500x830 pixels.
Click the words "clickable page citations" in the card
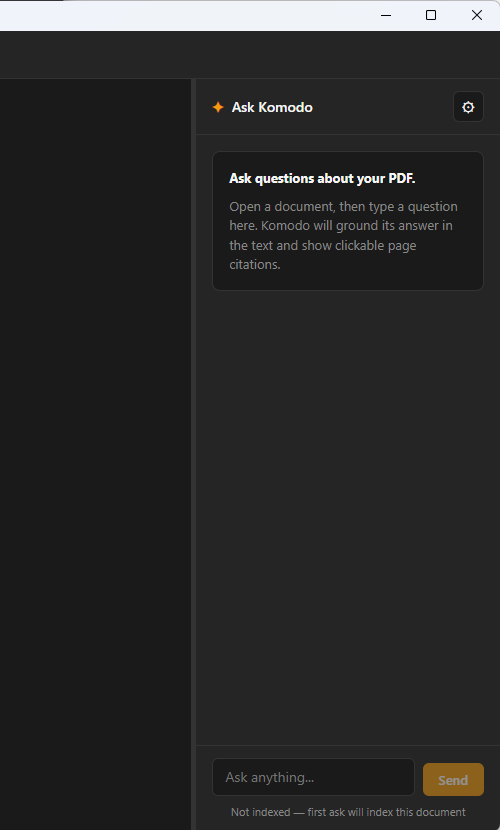click(x=323, y=255)
